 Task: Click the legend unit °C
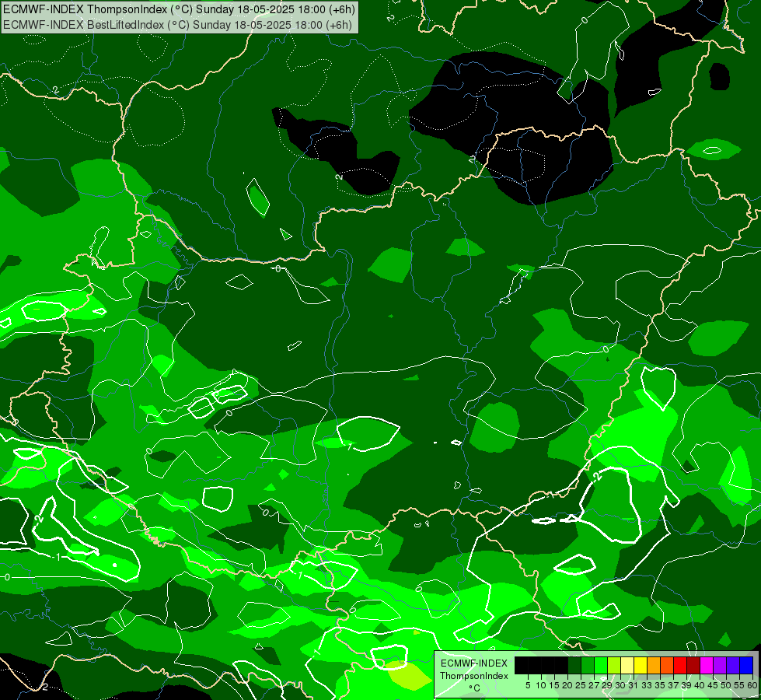(475, 688)
